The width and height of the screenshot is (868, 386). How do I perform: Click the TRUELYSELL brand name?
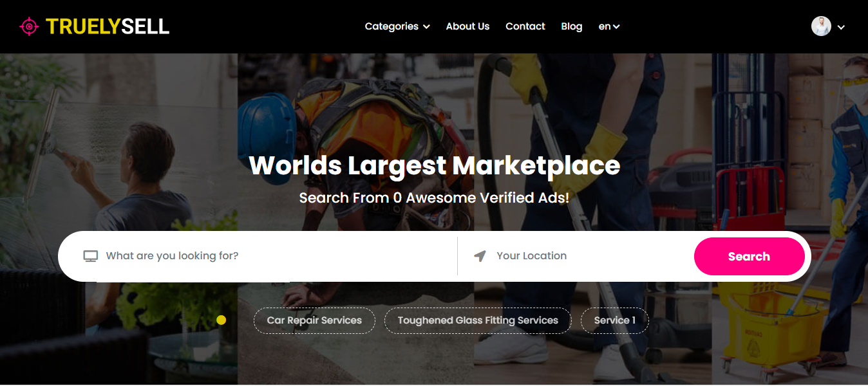108,26
